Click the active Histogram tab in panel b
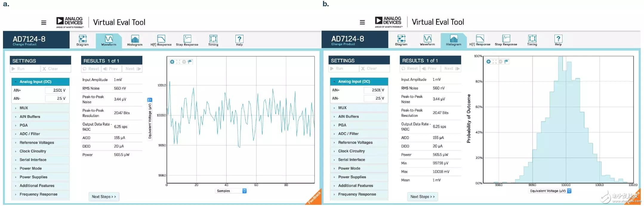This screenshot has width=644, height=206. (x=453, y=40)
